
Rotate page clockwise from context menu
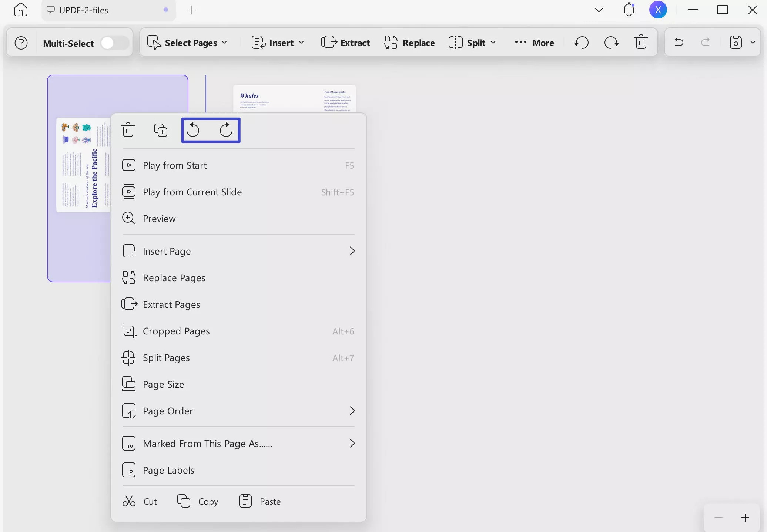226,130
